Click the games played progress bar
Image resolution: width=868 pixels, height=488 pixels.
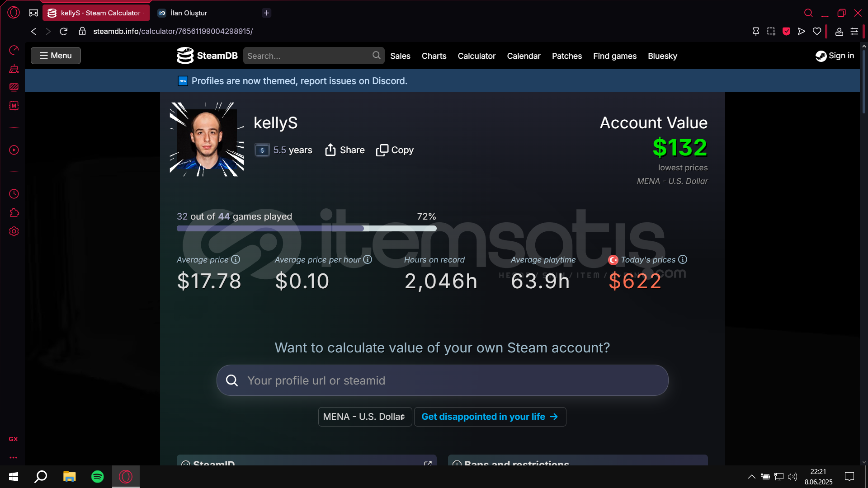[307, 228]
